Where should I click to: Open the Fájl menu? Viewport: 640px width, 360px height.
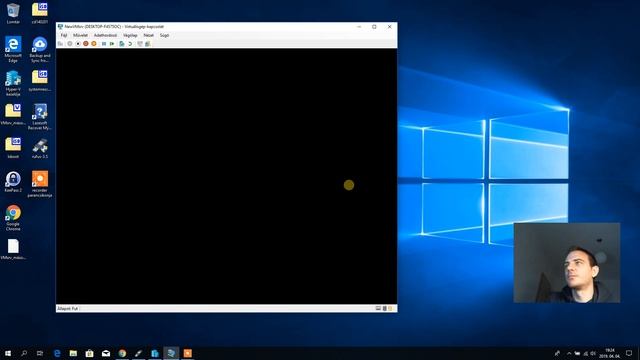coord(64,36)
